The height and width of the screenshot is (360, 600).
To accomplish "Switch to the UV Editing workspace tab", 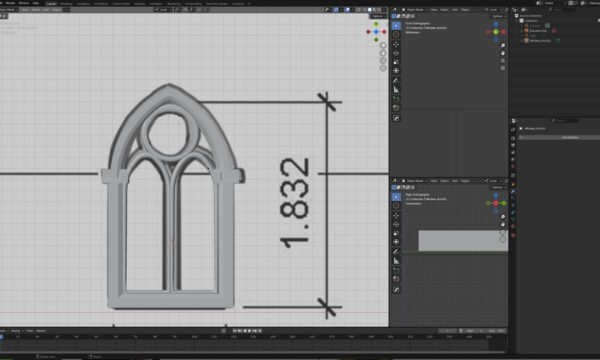I will pos(101,4).
